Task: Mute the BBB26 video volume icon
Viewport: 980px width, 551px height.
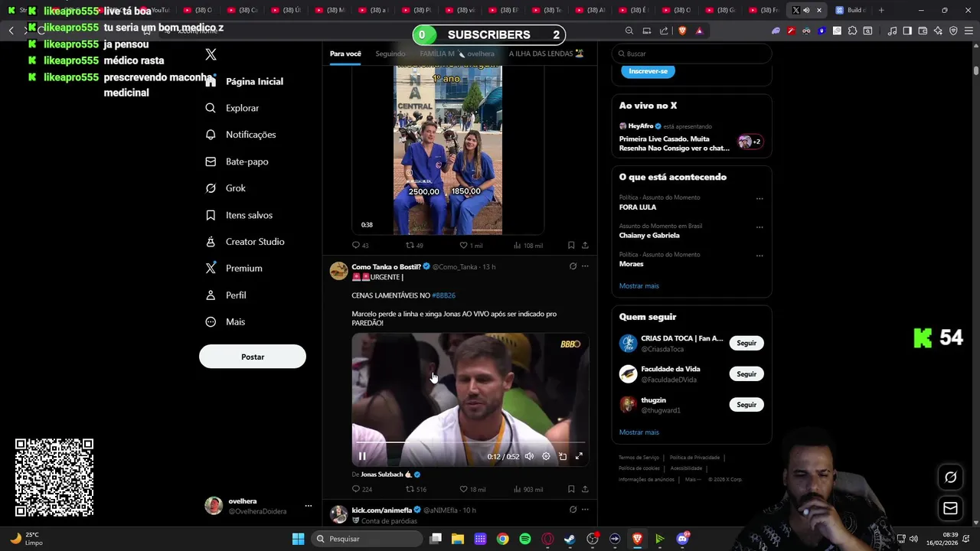Action: pyautogui.click(x=529, y=456)
